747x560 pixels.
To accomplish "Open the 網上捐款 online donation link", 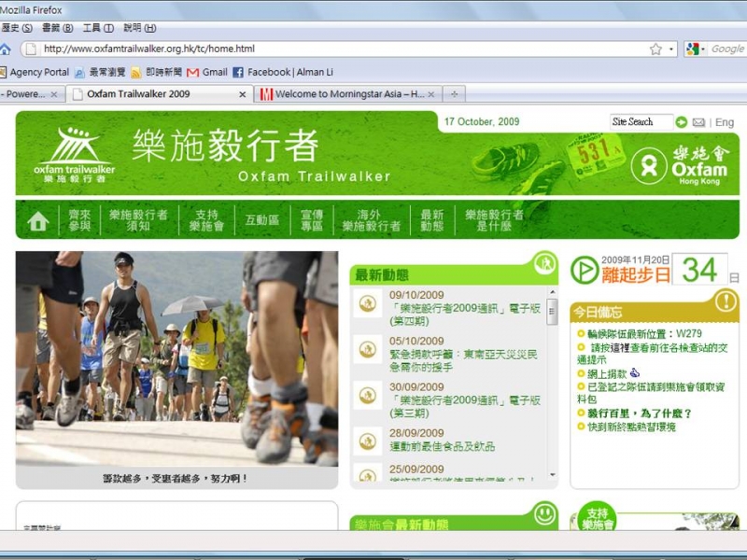I will (609, 374).
